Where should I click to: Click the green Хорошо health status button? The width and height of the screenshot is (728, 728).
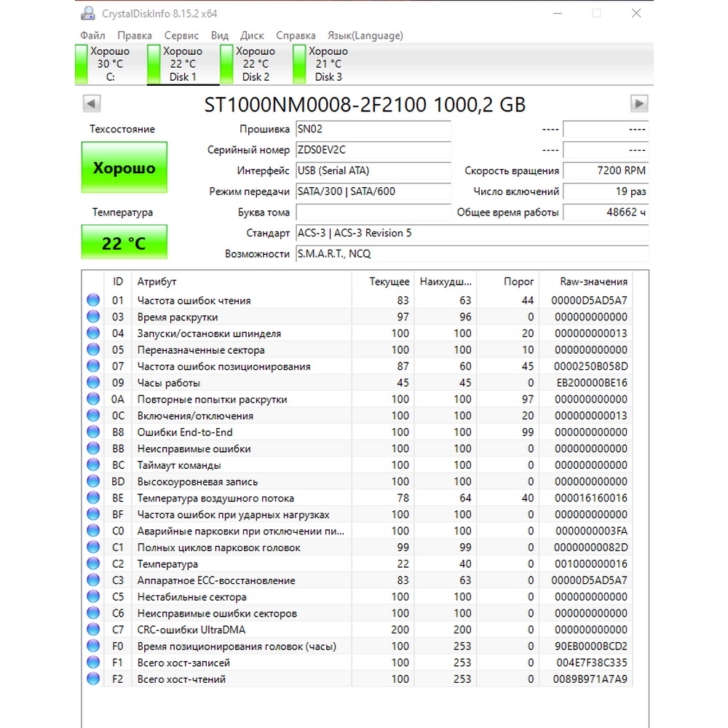tap(124, 167)
